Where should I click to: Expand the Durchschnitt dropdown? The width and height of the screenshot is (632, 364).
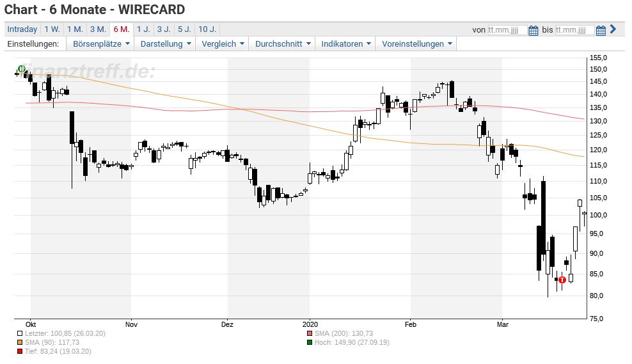(282, 44)
